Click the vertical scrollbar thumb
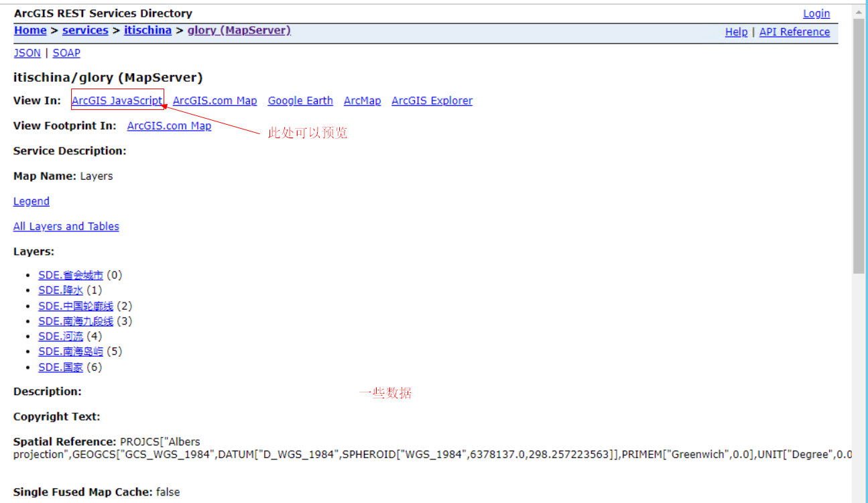This screenshot has height=503, width=868. [859, 146]
